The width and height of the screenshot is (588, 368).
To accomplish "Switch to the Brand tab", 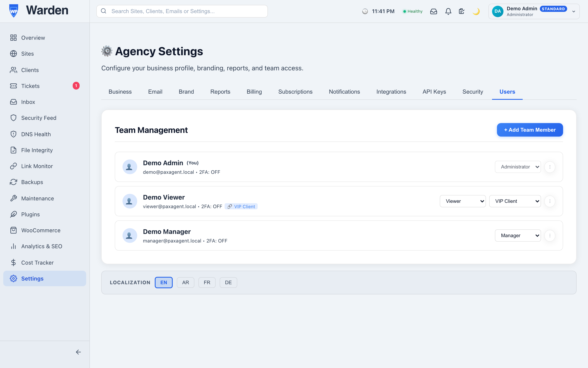I will (186, 92).
